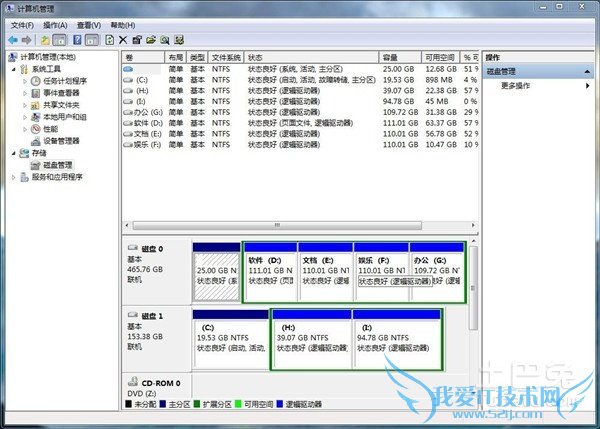Click the 系统工具 tools icon in tree
Viewport: 600px width, 429px height.
[24, 69]
